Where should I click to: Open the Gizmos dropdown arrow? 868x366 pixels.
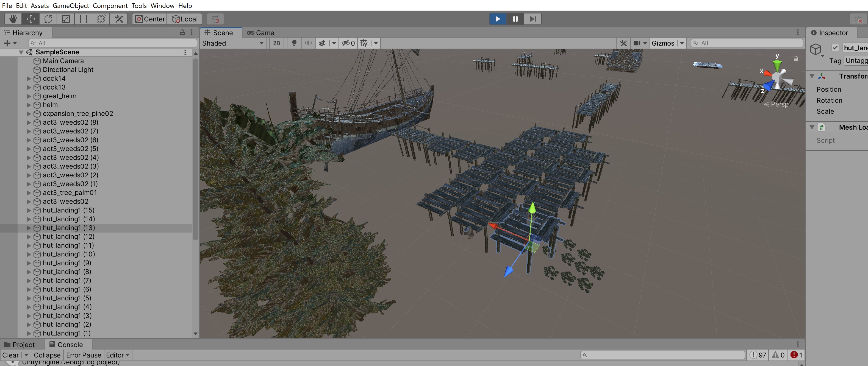pos(682,43)
